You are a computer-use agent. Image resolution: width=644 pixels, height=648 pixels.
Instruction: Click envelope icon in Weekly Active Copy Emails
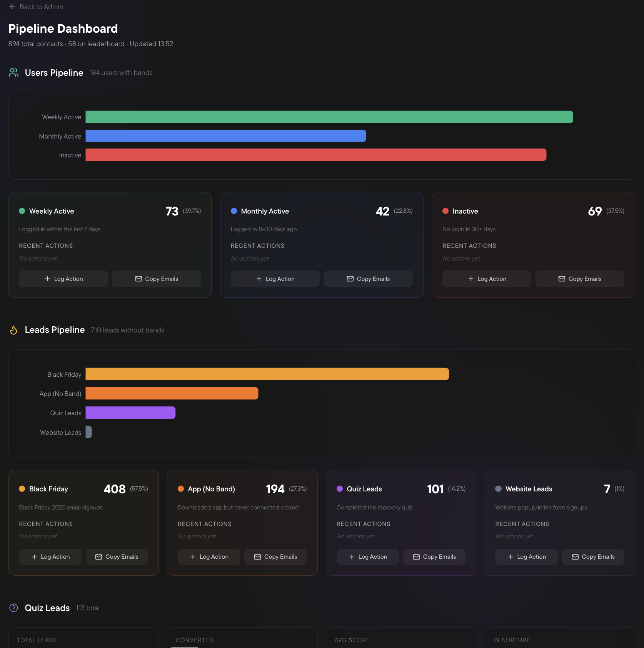[x=138, y=279]
